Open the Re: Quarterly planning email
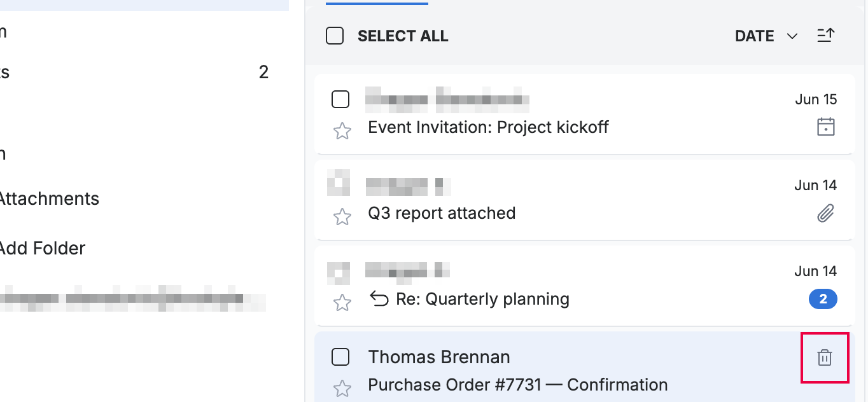 [584, 285]
